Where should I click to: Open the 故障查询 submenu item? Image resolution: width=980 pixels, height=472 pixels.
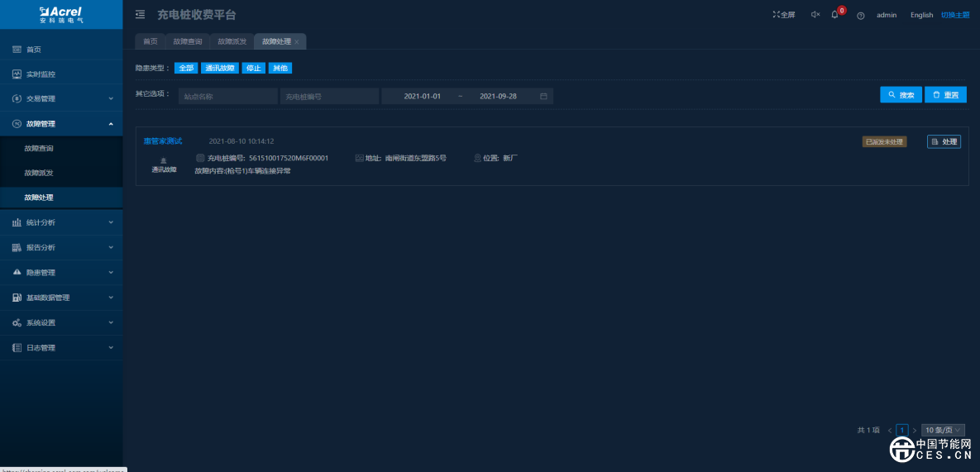(61, 149)
